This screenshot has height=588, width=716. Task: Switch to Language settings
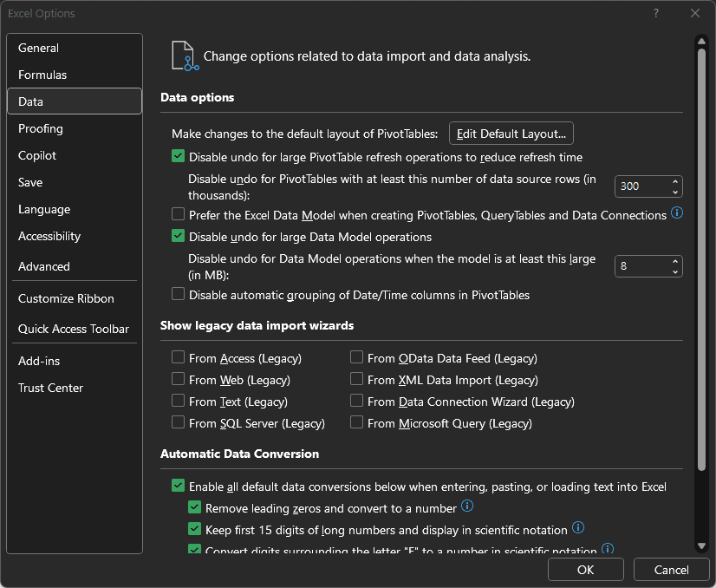[75, 209]
